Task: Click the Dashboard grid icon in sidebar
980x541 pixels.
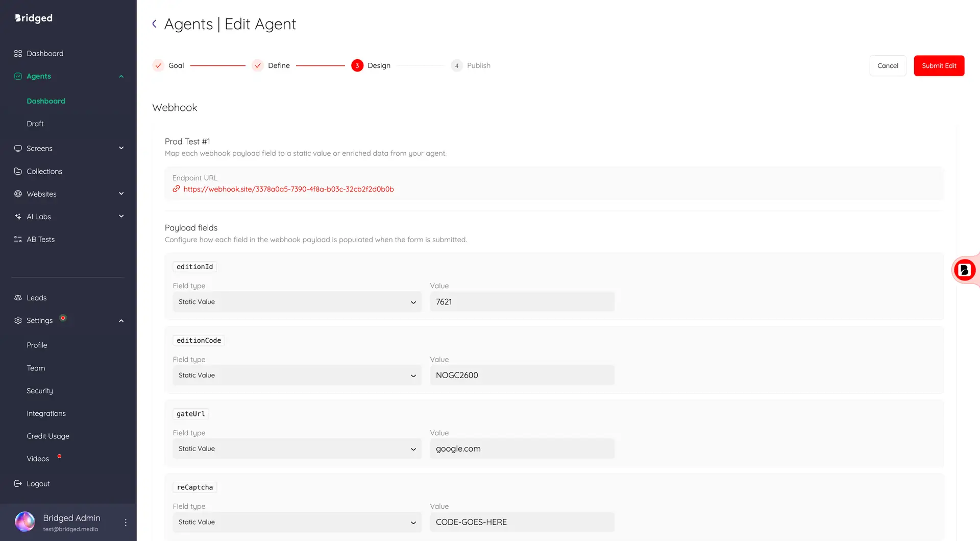Action: [x=18, y=54]
